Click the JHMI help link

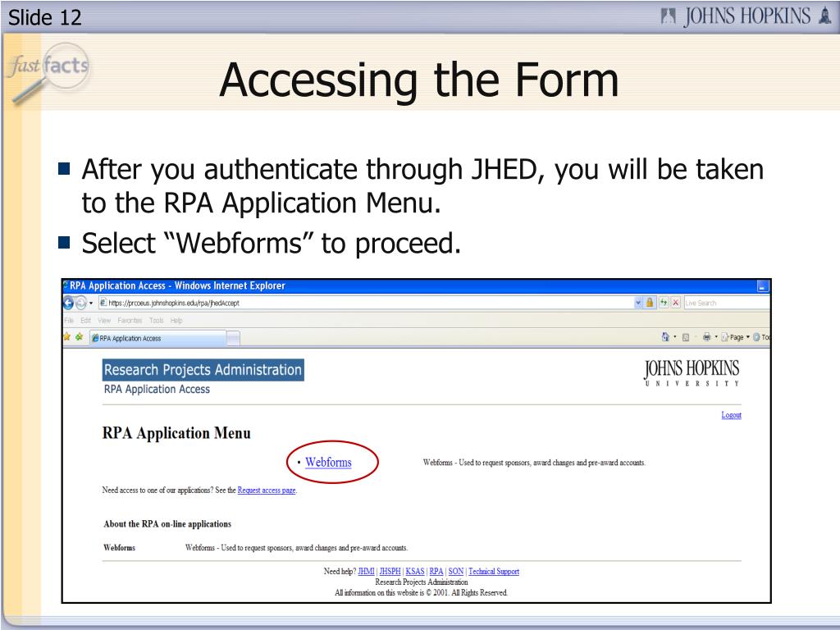point(366,572)
